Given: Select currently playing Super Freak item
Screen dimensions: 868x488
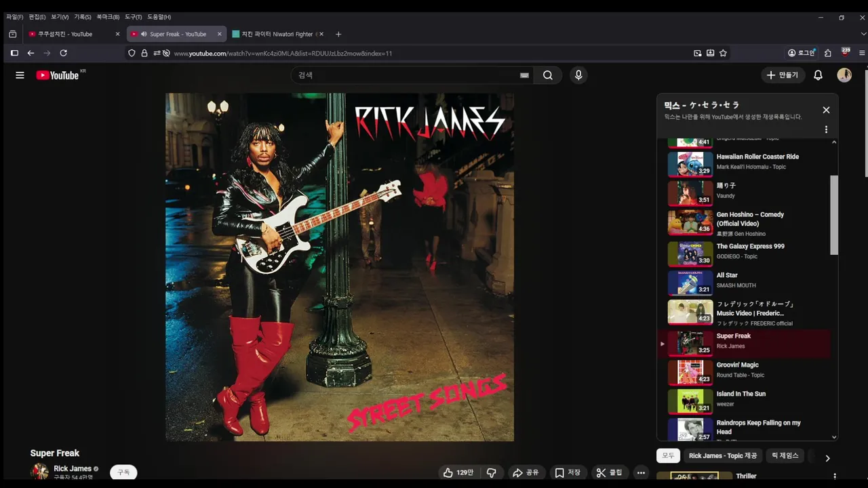Looking at the screenshot, I should pyautogui.click(x=744, y=343).
